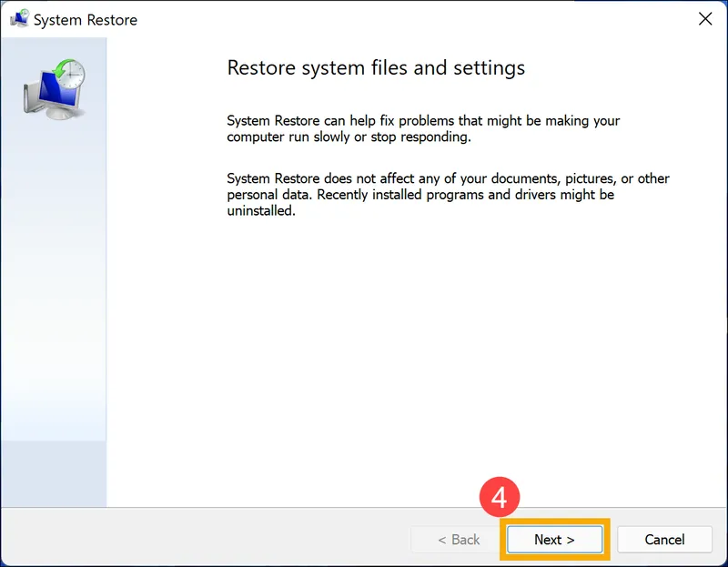Click the greyed-out < Back button
Screen dimensions: 728x567
pyautogui.click(x=456, y=540)
